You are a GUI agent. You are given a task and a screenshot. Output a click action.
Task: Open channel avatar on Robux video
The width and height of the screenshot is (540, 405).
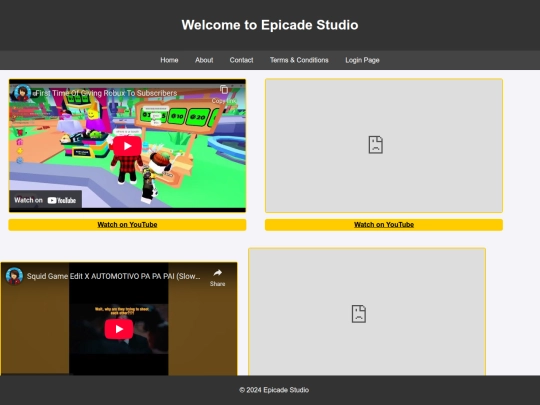pos(22,93)
